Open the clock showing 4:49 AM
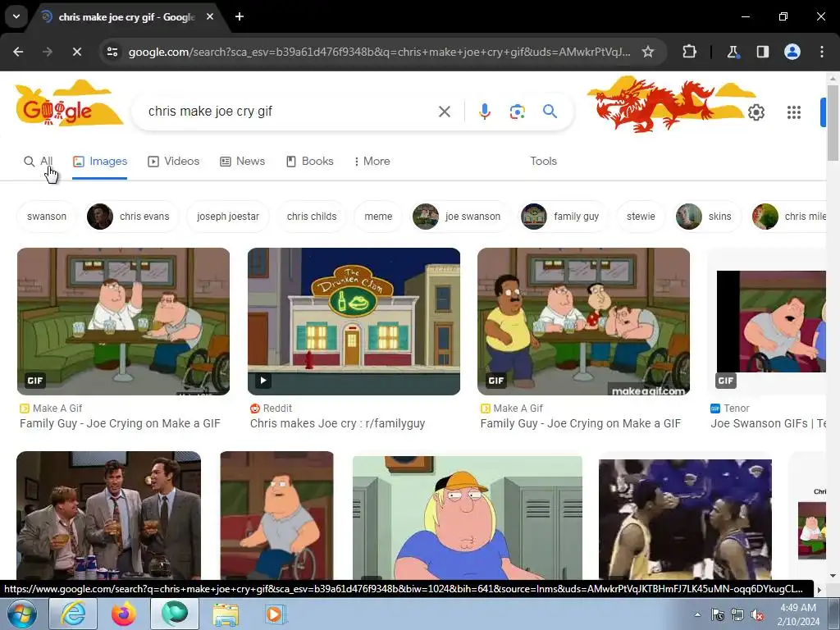The height and width of the screenshot is (630, 840). (798, 614)
